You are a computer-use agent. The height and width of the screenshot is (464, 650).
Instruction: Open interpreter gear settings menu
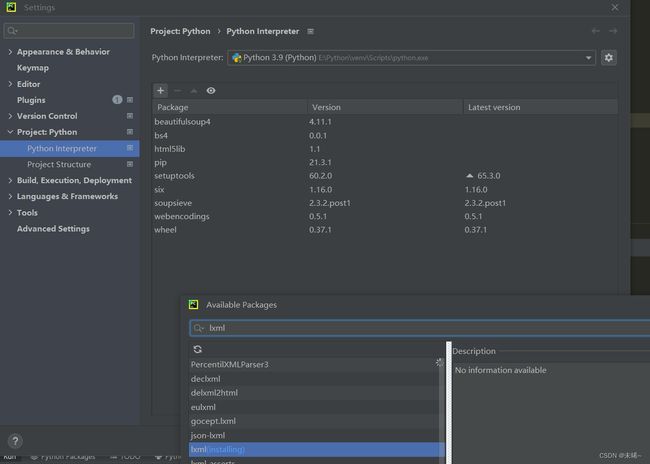(609, 58)
